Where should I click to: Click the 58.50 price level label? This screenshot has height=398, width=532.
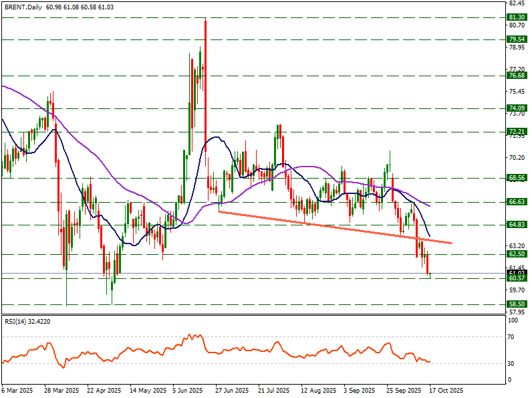pos(516,304)
